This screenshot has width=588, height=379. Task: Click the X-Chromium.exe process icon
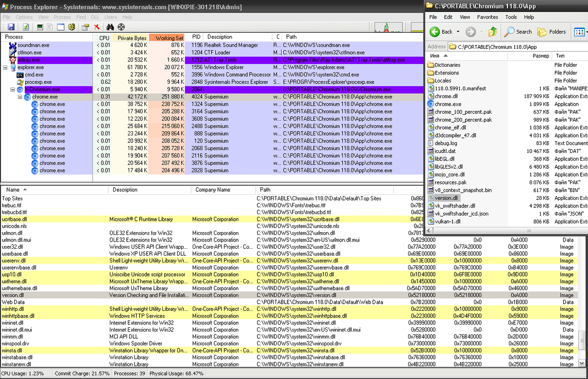tap(20, 90)
